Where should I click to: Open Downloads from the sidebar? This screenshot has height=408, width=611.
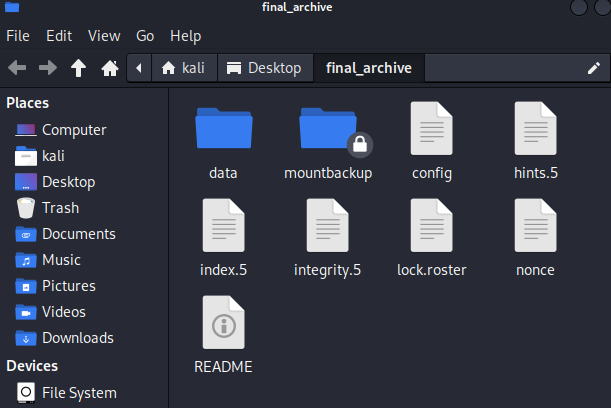65,338
